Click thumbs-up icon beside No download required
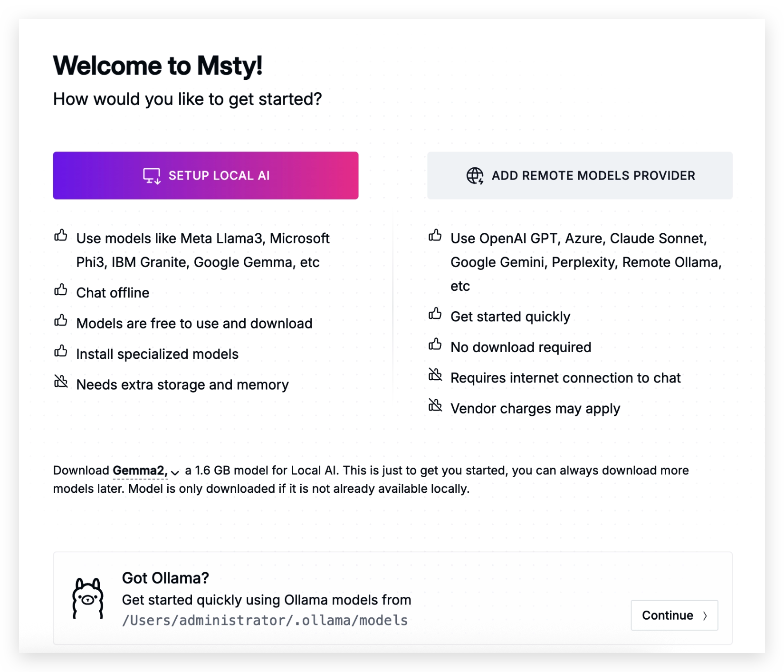 pos(435,344)
